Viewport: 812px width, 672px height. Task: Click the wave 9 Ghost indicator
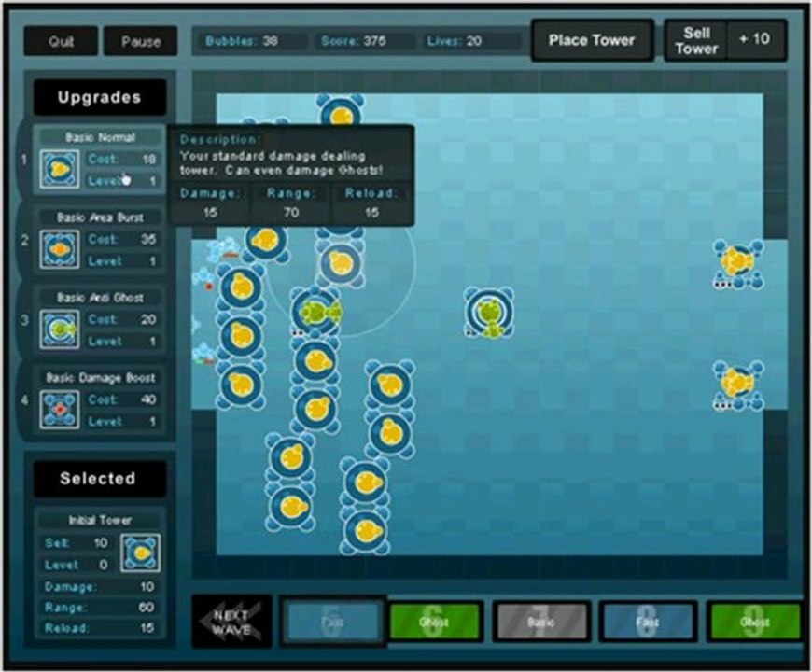coord(754,621)
